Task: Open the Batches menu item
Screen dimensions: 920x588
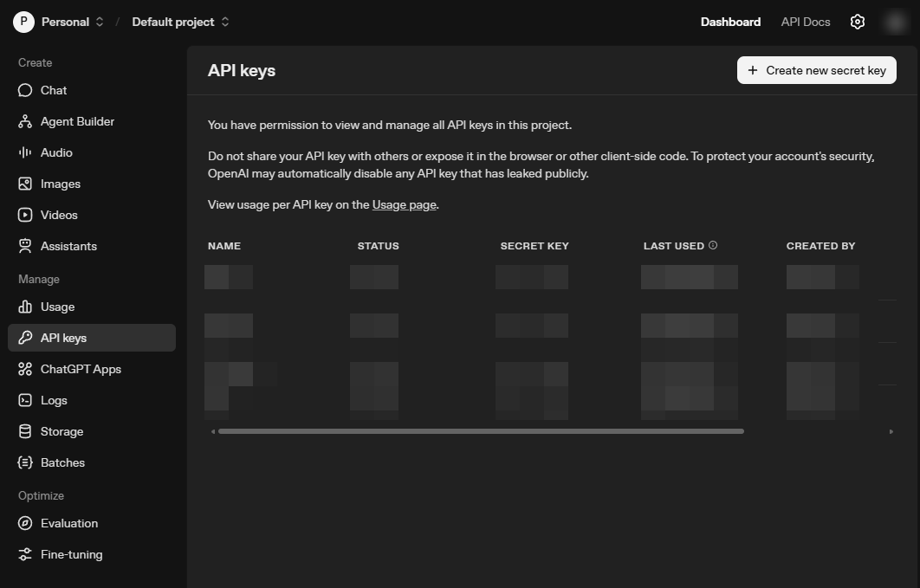Action: pos(92,462)
